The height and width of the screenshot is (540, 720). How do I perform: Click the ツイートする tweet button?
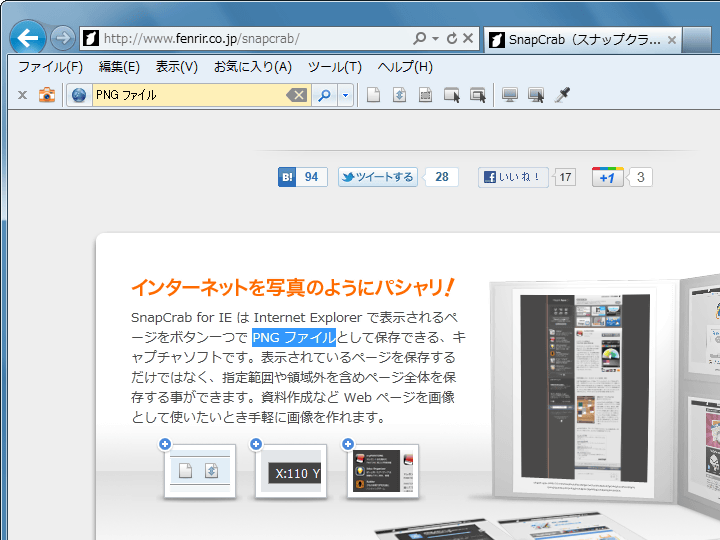pyautogui.click(x=378, y=177)
